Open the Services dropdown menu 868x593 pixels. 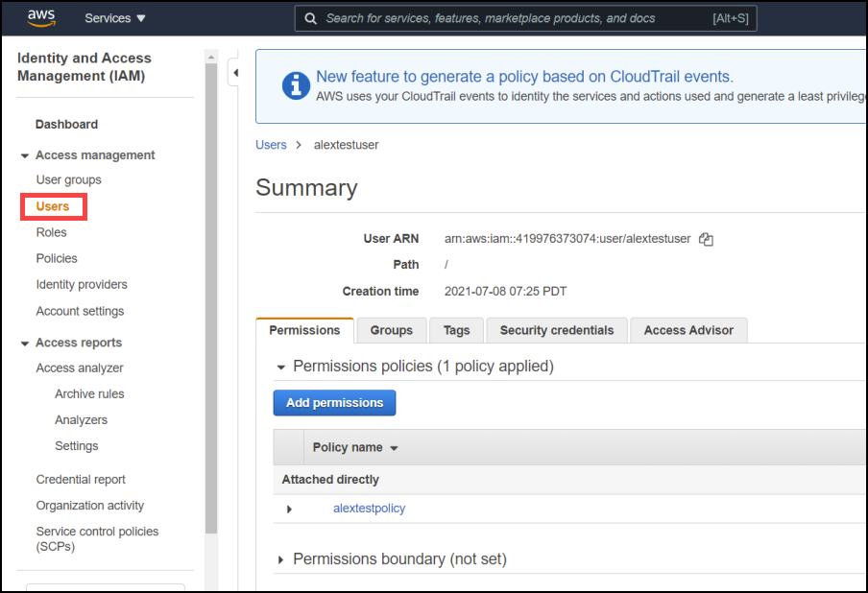[x=115, y=18]
